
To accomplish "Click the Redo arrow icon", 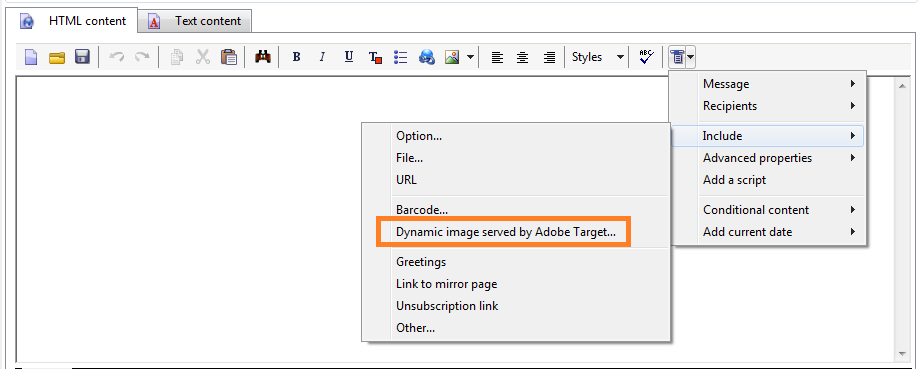I will pyautogui.click(x=142, y=57).
